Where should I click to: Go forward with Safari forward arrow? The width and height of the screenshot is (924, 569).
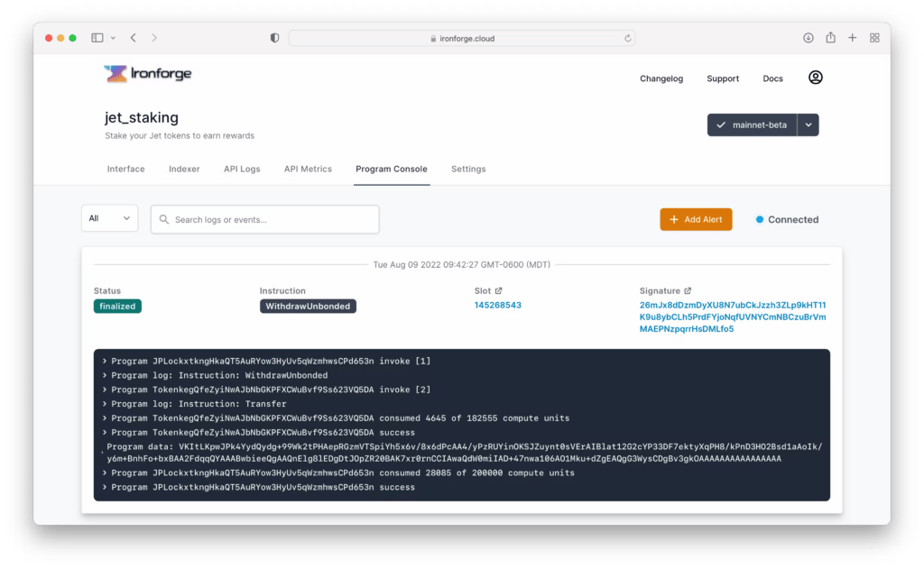tap(154, 38)
